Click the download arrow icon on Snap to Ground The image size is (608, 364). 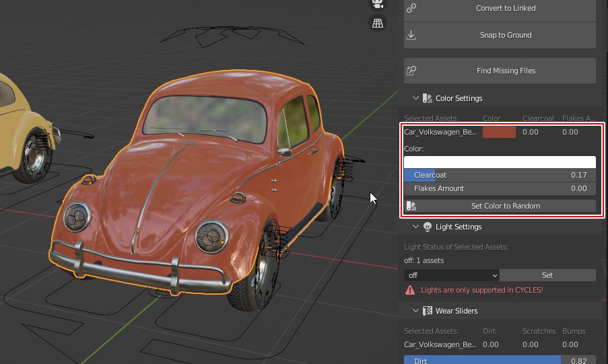pyautogui.click(x=411, y=36)
